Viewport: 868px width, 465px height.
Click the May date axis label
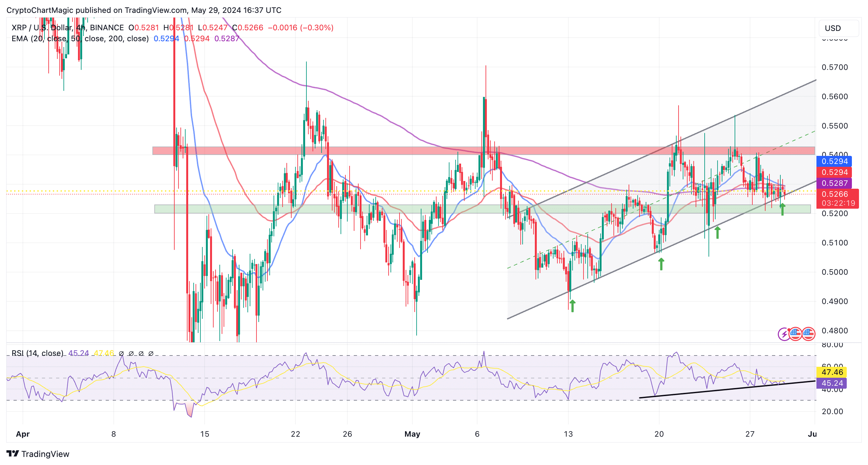click(412, 434)
